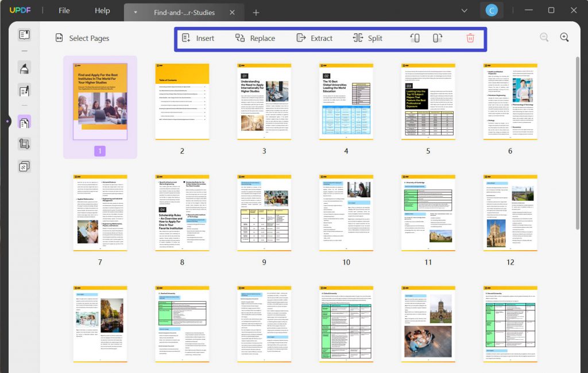
Task: Delete pages via the red trash icon
Action: click(470, 38)
